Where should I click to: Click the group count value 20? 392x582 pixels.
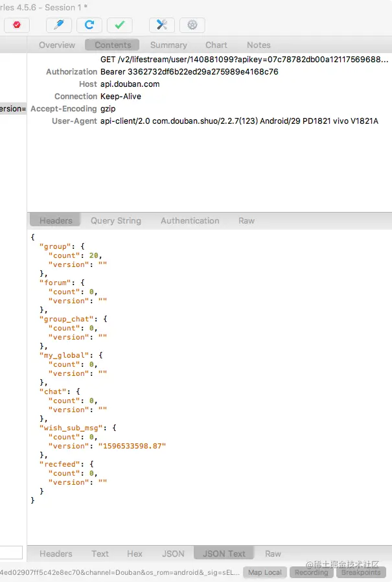93,255
